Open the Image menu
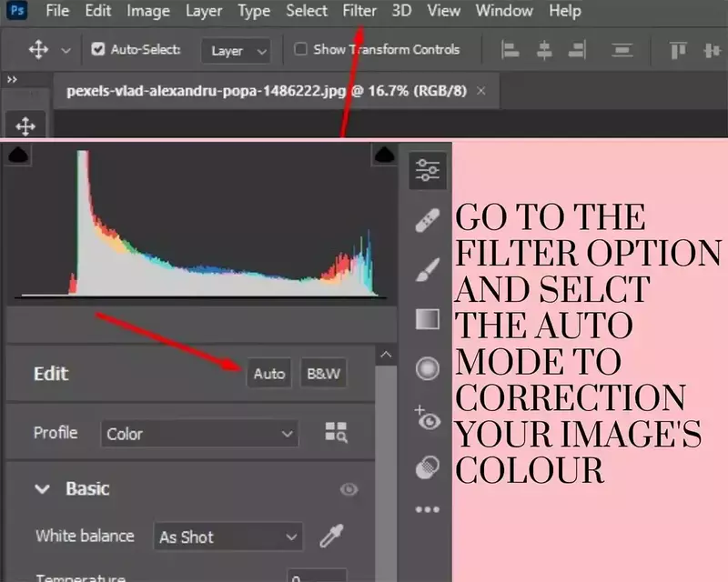 148,10
